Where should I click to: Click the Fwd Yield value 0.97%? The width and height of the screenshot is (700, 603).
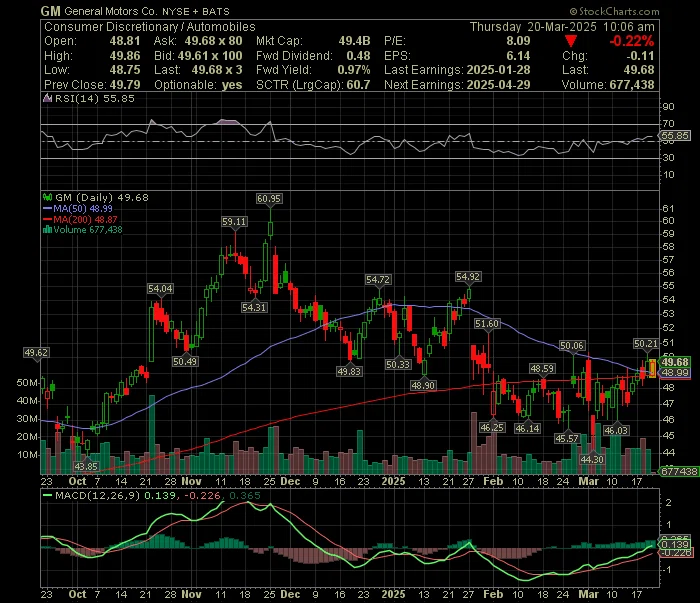click(x=354, y=70)
